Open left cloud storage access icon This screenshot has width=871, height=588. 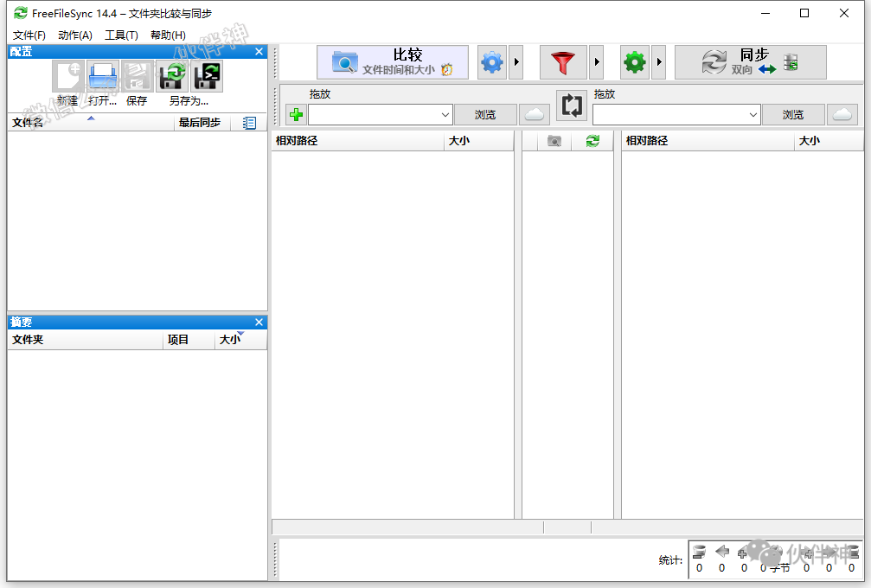(x=535, y=115)
